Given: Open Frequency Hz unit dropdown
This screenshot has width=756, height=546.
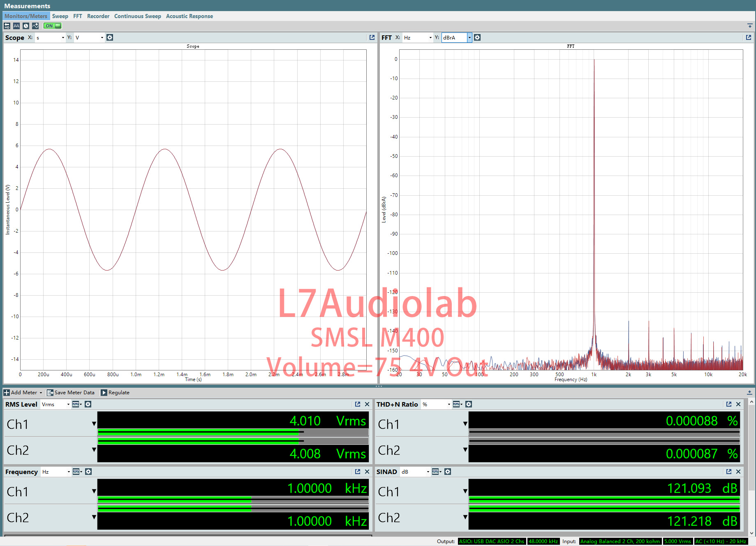Looking at the screenshot, I should pos(56,472).
